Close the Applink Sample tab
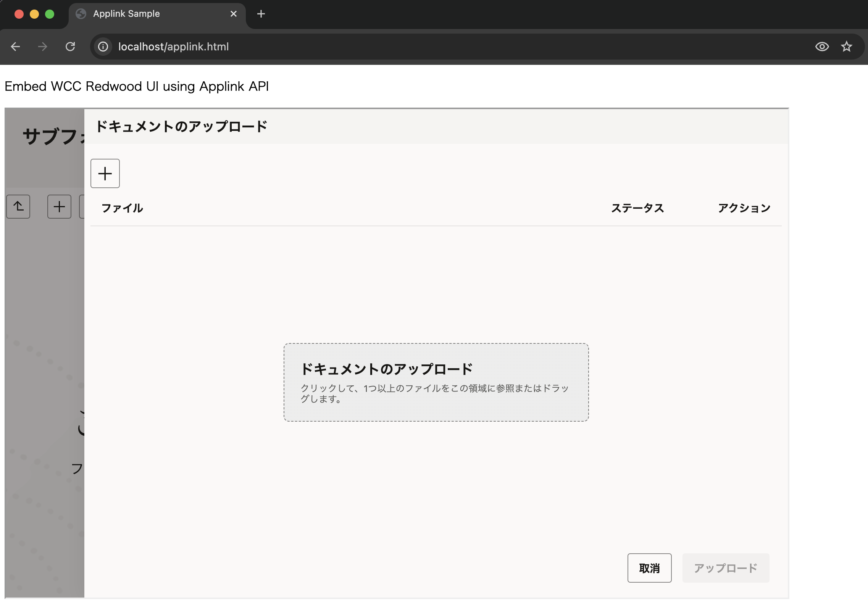 coord(234,14)
